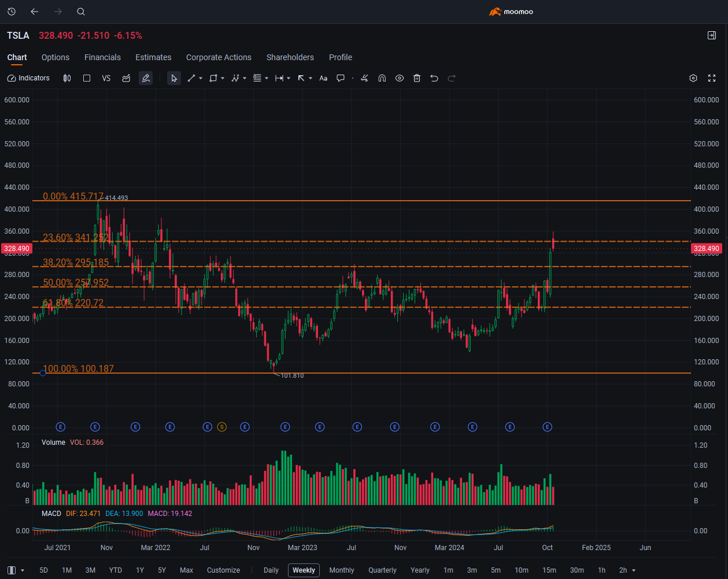This screenshot has width=728, height=579.
Task: Expand the rectangle shape tool dropdown arrow
Action: (x=223, y=78)
